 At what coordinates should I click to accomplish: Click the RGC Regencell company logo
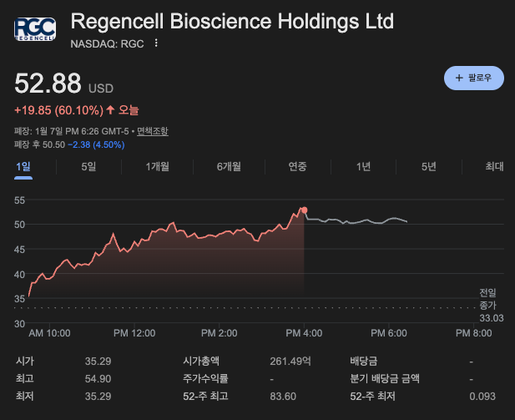35,29
